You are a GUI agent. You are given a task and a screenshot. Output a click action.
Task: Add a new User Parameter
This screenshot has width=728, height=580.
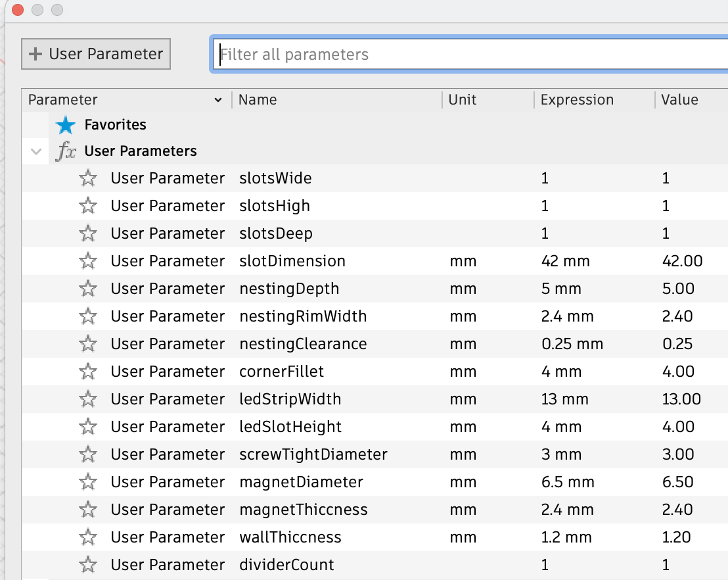pos(96,54)
